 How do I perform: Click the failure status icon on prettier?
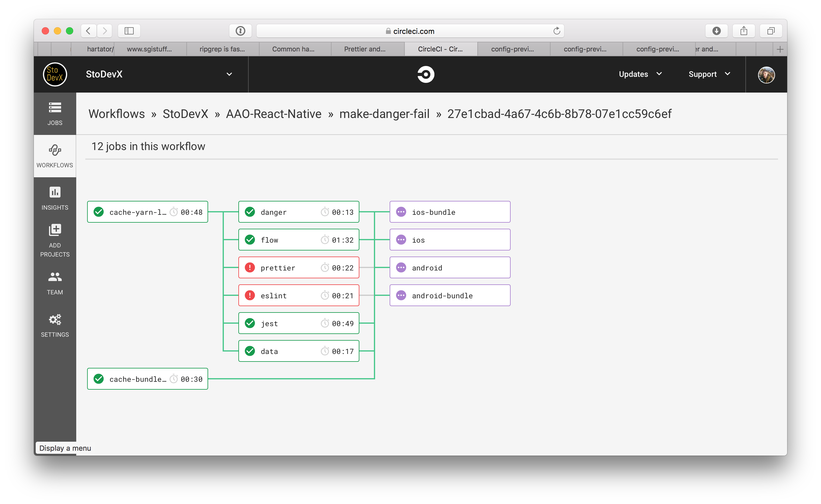pyautogui.click(x=249, y=267)
